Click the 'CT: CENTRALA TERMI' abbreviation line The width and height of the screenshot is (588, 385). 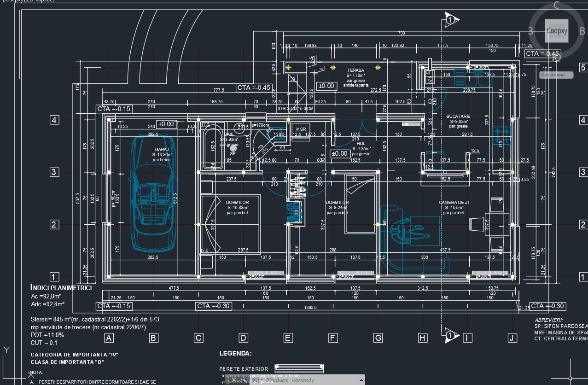[x=561, y=339]
